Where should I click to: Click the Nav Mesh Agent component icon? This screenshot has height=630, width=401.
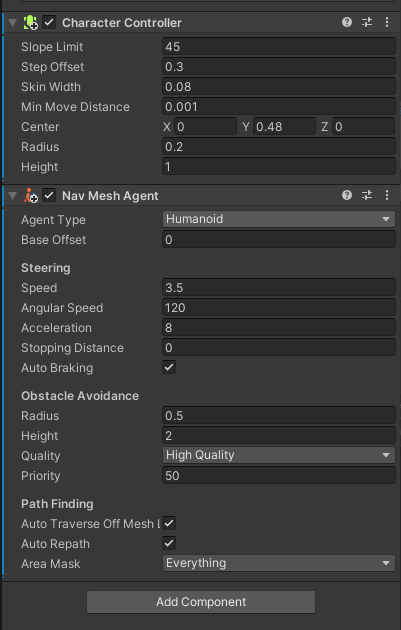31,196
